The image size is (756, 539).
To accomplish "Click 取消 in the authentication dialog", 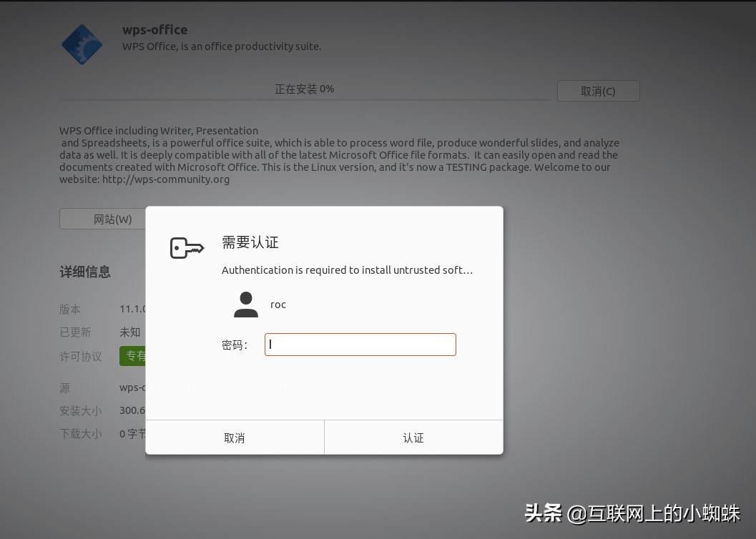I will (x=235, y=437).
